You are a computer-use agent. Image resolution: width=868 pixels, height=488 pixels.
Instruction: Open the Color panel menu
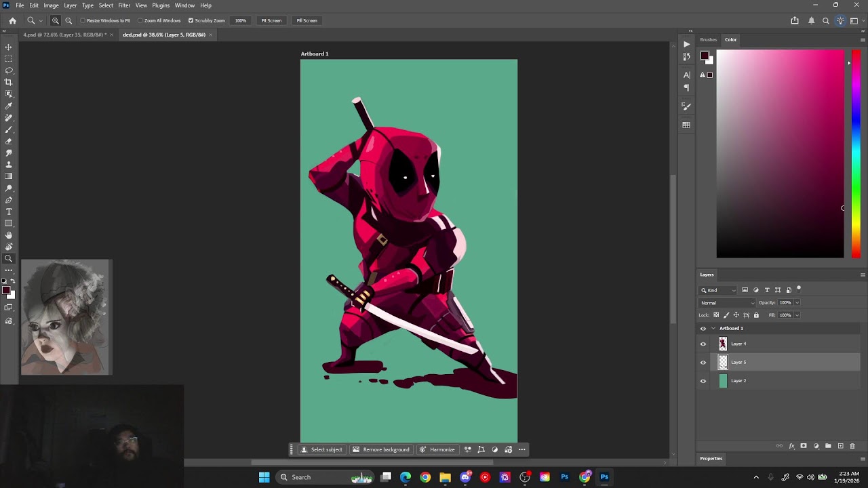(x=863, y=39)
